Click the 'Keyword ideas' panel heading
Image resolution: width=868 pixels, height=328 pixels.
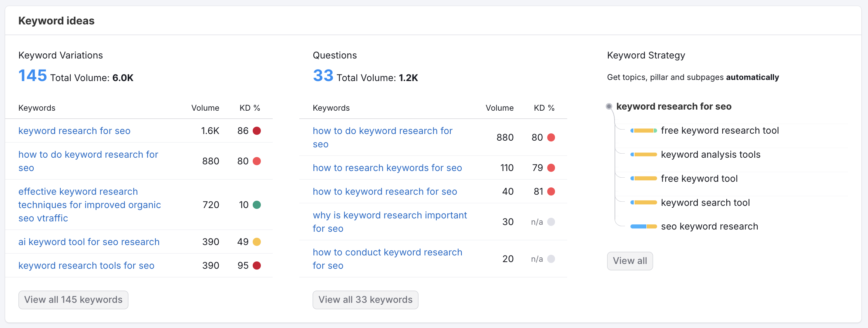[x=57, y=21]
